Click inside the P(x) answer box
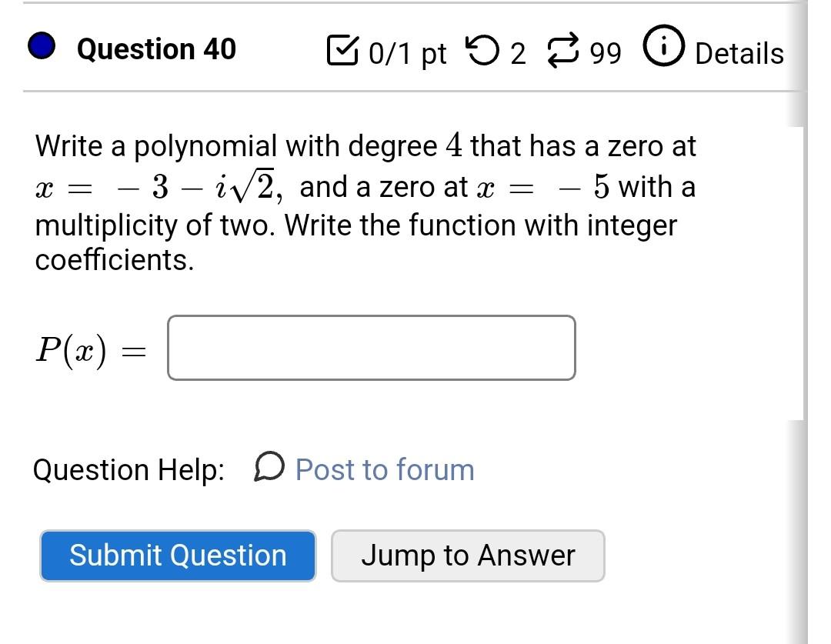This screenshot has width=831, height=644. 371,348
